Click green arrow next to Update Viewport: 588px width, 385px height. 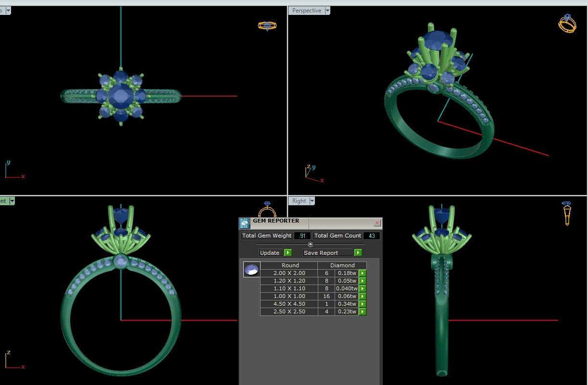tap(288, 253)
